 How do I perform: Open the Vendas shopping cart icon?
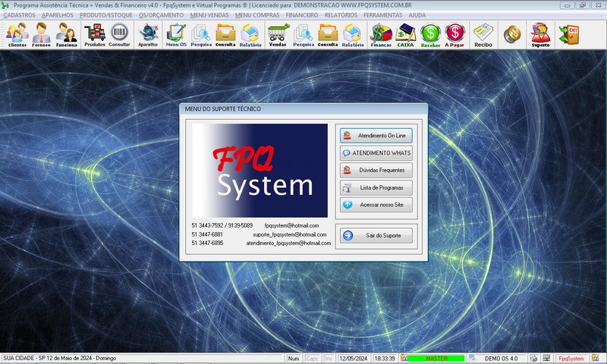(278, 35)
